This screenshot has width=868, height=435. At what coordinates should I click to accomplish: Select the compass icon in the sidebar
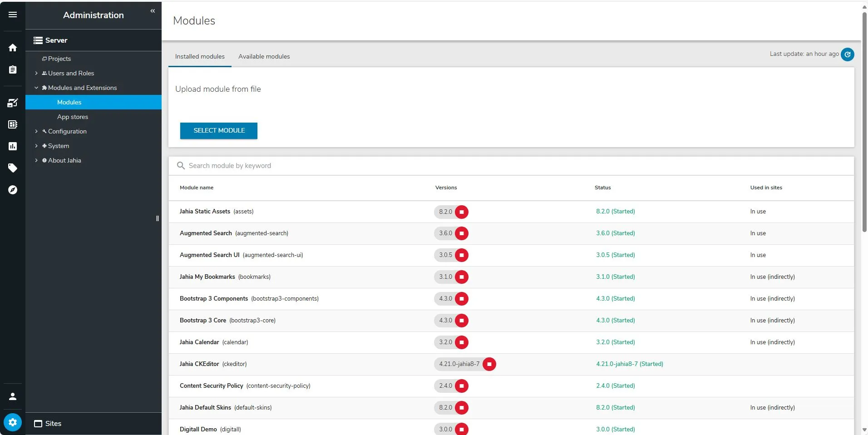(12, 189)
